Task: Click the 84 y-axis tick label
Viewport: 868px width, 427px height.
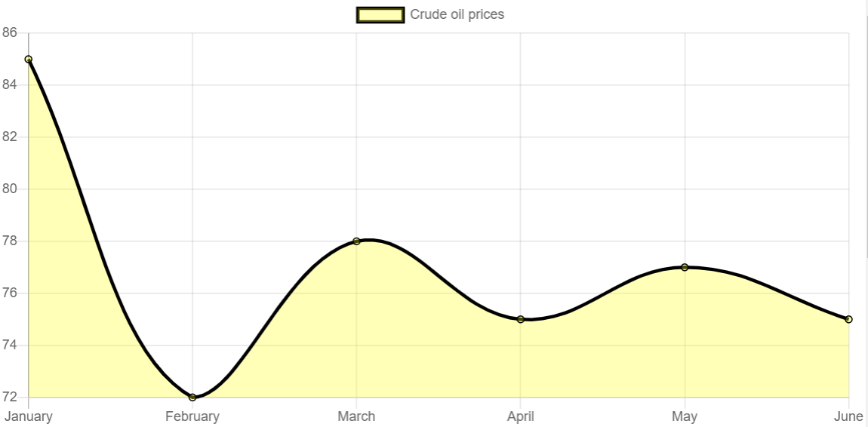Action: [10, 84]
